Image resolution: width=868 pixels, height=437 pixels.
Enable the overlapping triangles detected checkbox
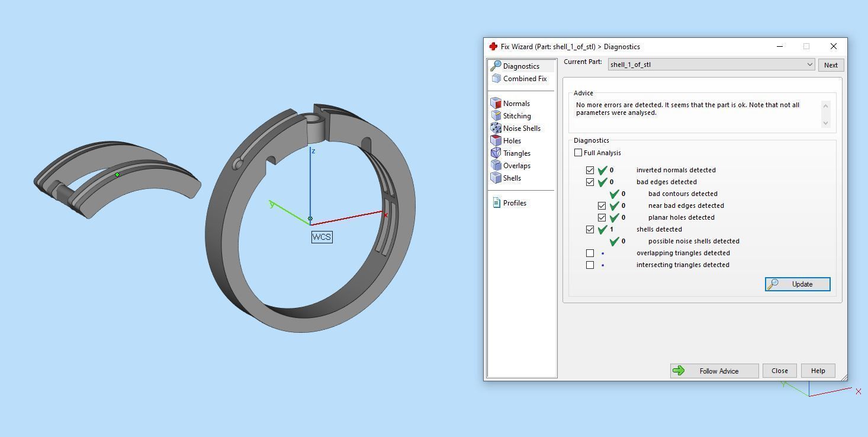pos(590,253)
